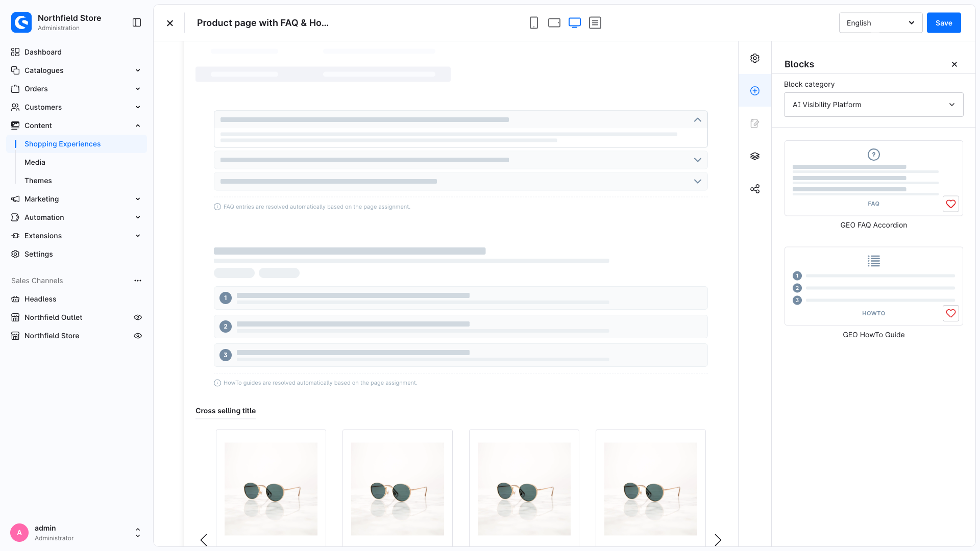
Task: Select desktop viewport preview
Action: [575, 23]
